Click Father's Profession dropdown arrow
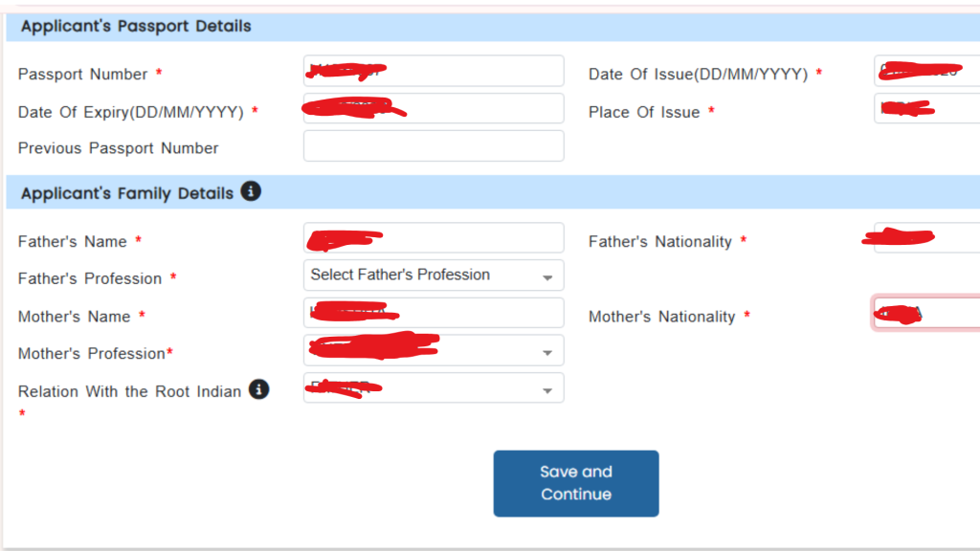 (x=547, y=277)
